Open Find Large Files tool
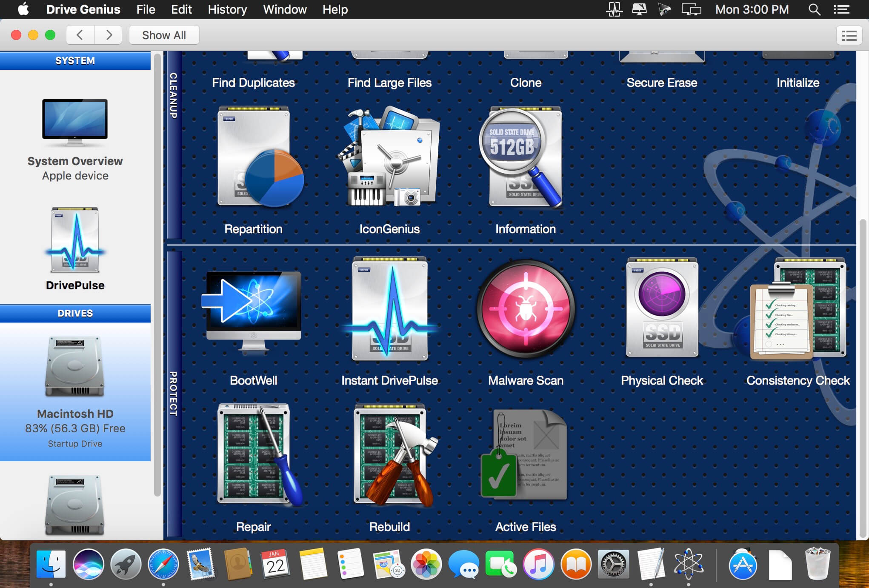The width and height of the screenshot is (869, 588). tap(389, 83)
